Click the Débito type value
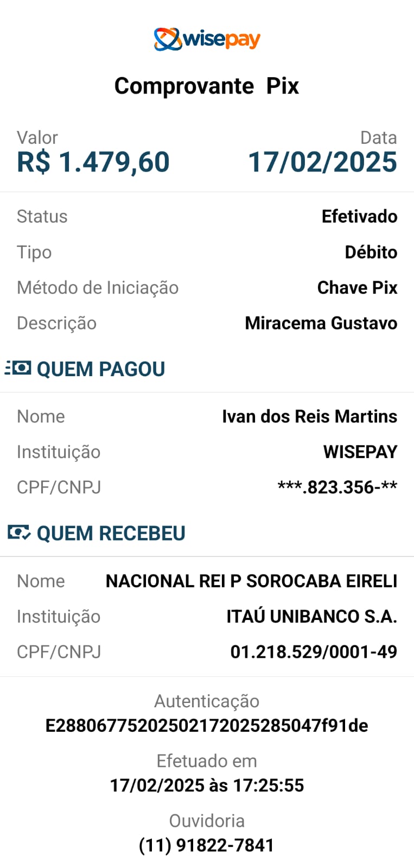This screenshot has height=868, width=414. (371, 252)
